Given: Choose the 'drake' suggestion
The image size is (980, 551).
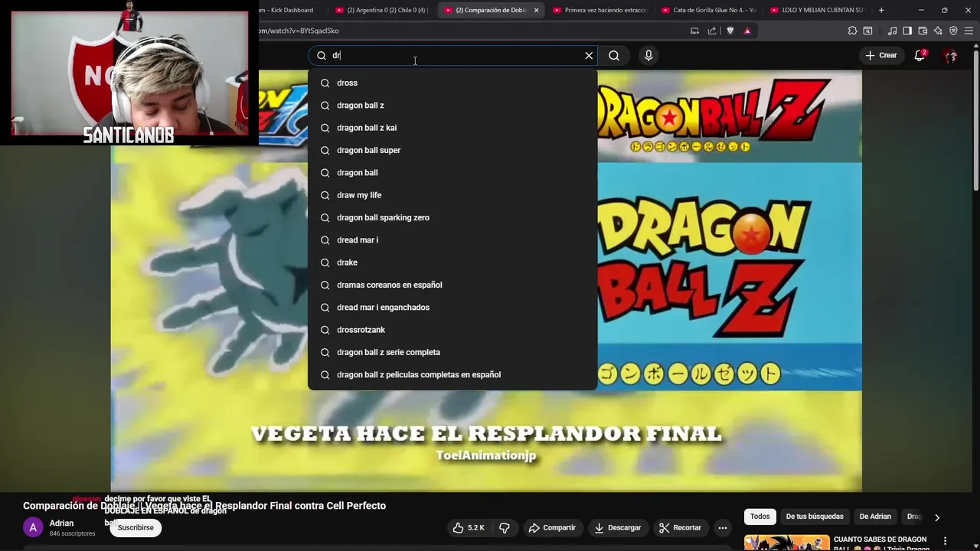Looking at the screenshot, I should pos(452,262).
